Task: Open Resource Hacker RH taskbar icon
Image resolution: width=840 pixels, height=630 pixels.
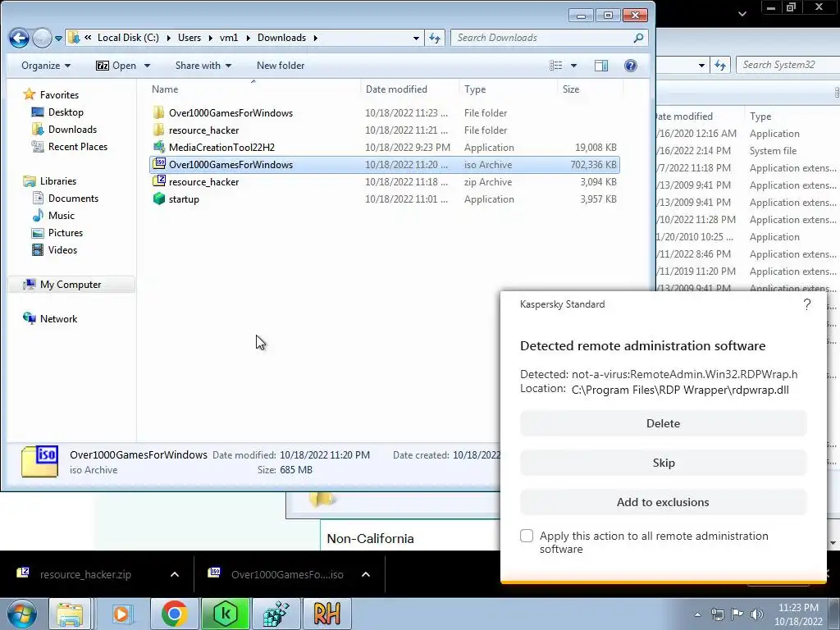Action: click(x=326, y=614)
